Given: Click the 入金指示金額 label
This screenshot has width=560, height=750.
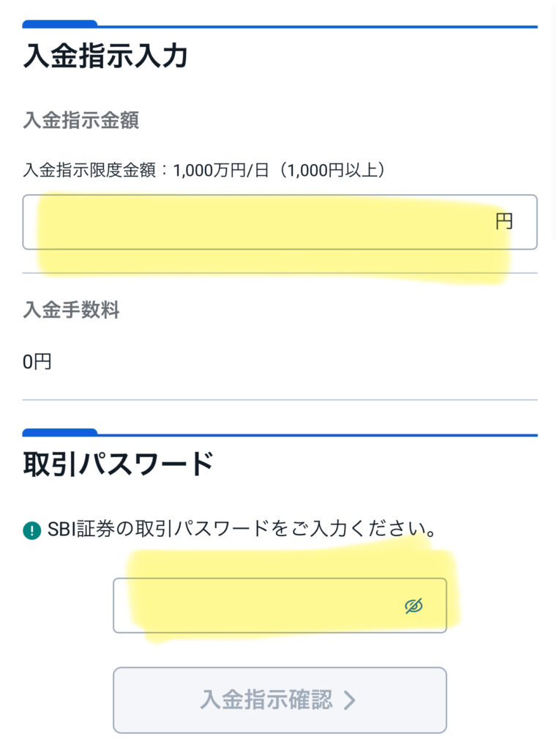Looking at the screenshot, I should click(81, 120).
